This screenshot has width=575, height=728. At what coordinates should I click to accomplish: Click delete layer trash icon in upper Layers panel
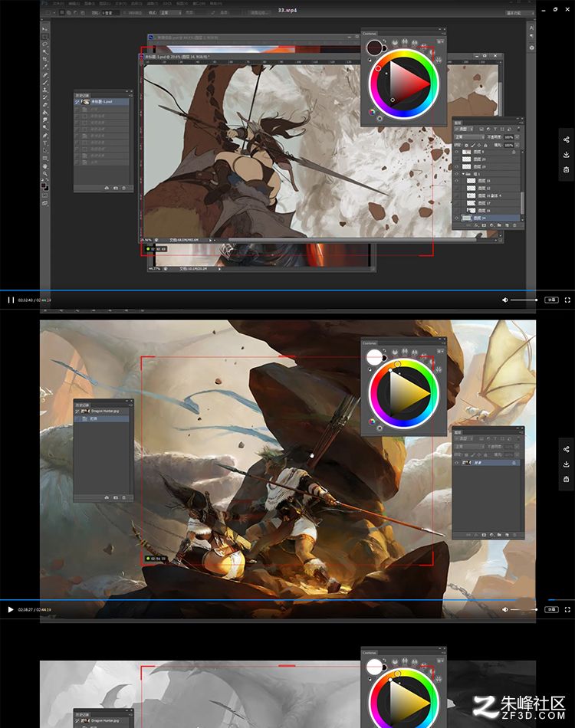514,225
